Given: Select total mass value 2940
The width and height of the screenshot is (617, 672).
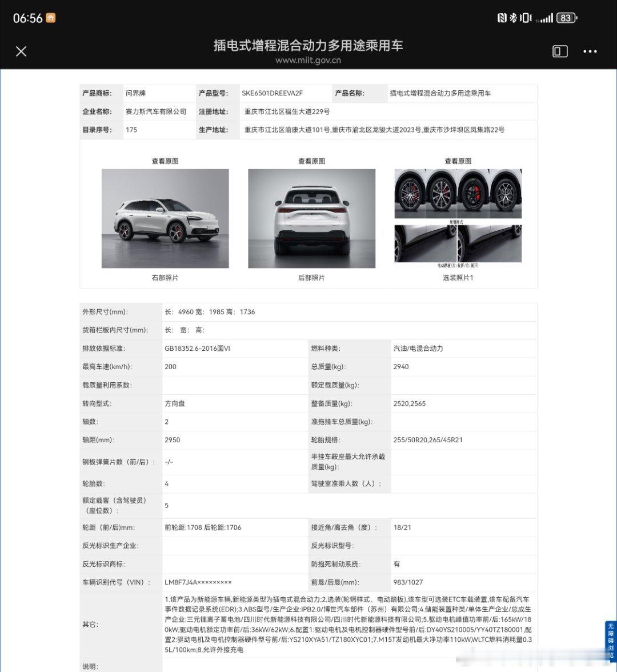Looking at the screenshot, I should point(401,367).
